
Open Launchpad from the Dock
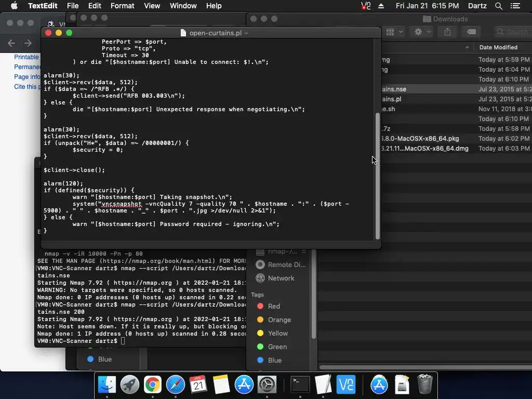[x=129, y=384]
